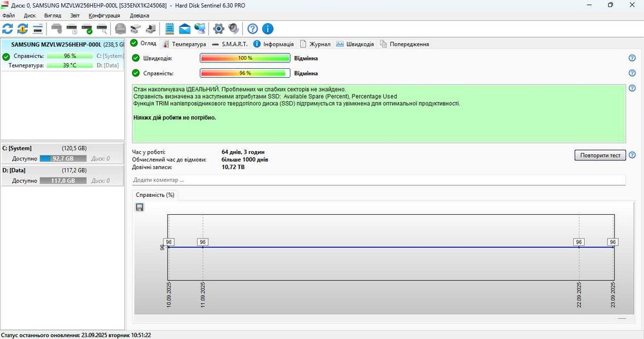Switch to the Швидкодія tab
The image size is (644, 339).
355,44
